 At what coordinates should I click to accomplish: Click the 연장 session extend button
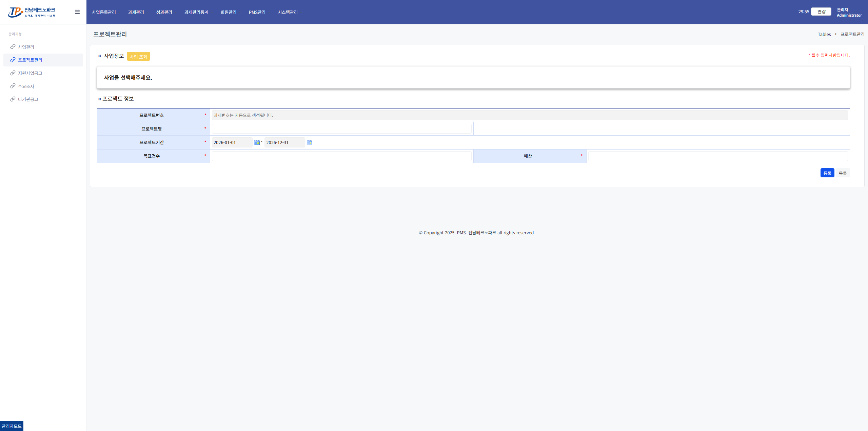coord(821,12)
